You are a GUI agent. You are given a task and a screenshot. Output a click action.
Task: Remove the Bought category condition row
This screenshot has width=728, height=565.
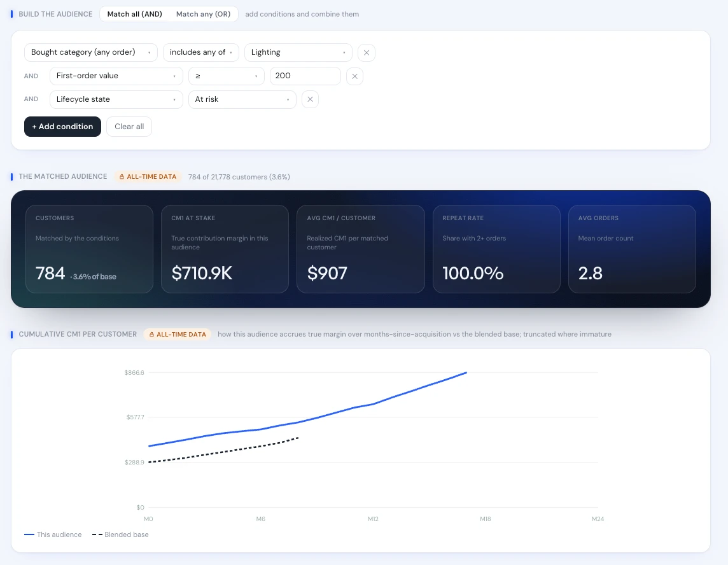click(367, 52)
